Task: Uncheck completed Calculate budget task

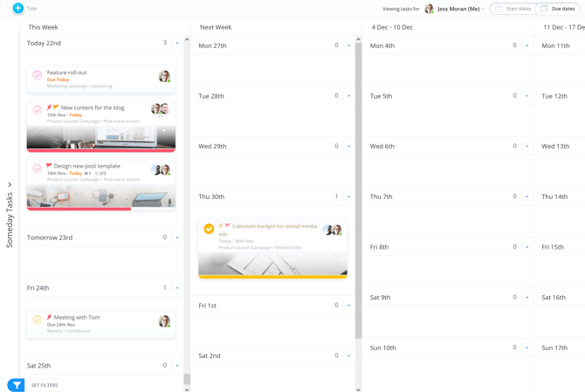Action: [x=209, y=229]
